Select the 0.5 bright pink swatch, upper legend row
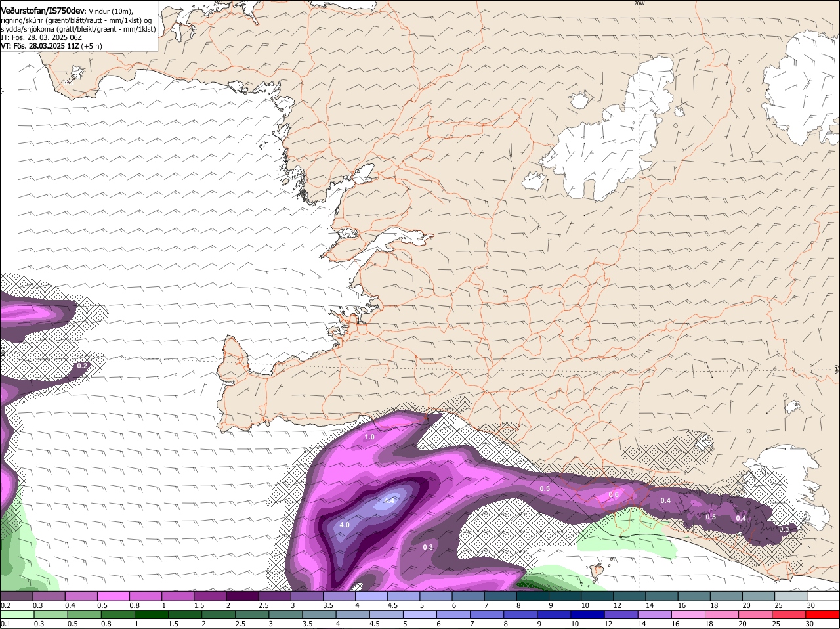Viewport: 840px width, 629px height. (x=113, y=596)
